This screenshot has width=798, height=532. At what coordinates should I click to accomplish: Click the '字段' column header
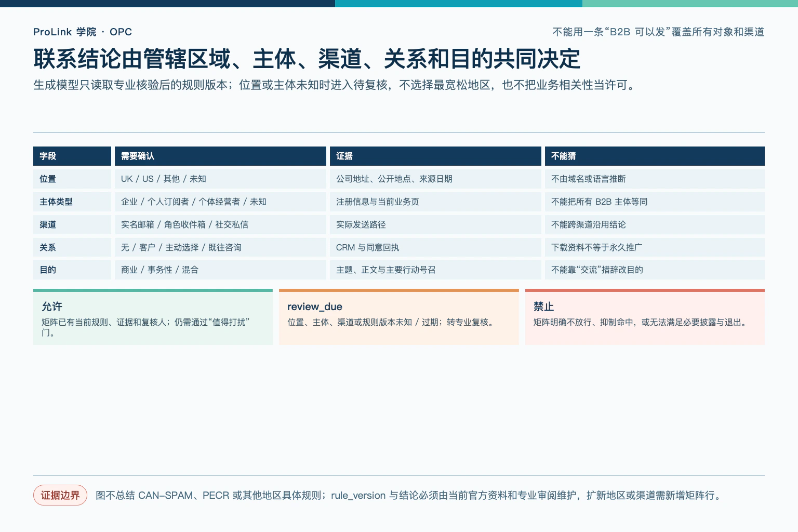[x=72, y=156]
